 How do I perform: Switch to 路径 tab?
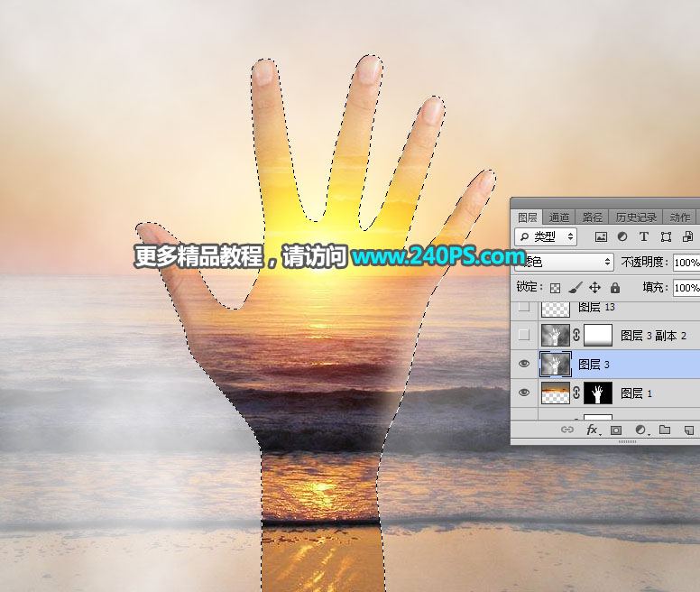tap(593, 217)
